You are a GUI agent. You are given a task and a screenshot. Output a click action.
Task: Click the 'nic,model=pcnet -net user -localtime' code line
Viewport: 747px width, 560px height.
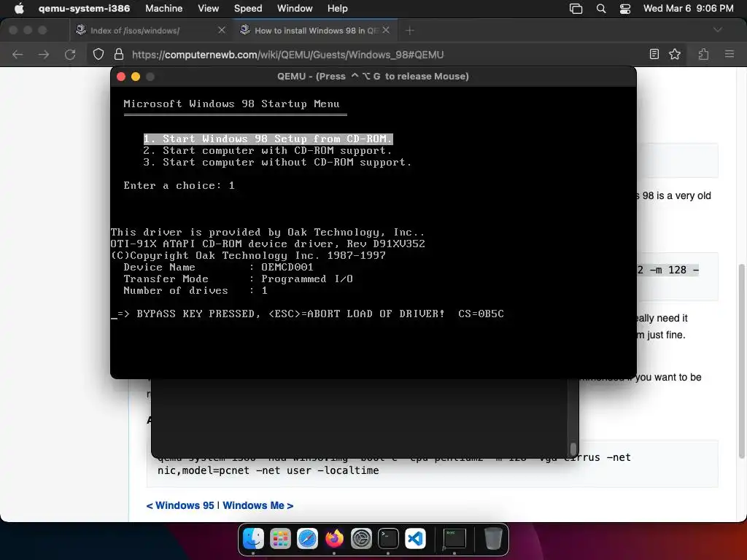(268, 470)
